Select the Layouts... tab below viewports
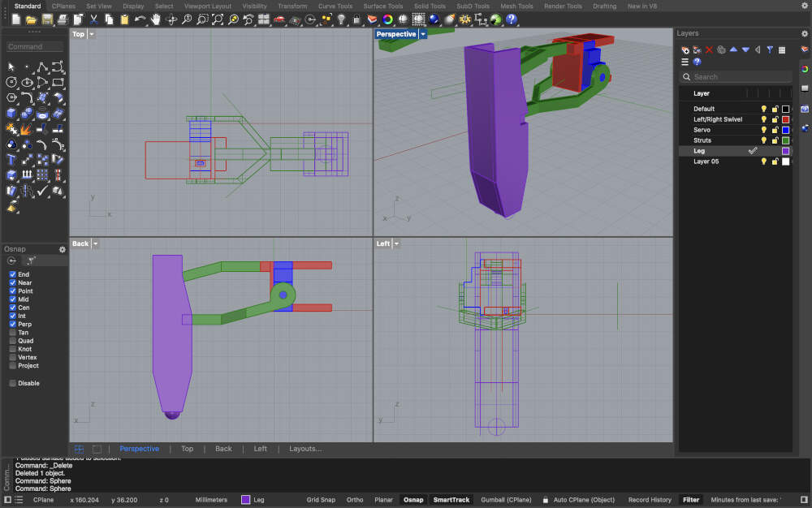Screen dimensions: 812x508 305,449
